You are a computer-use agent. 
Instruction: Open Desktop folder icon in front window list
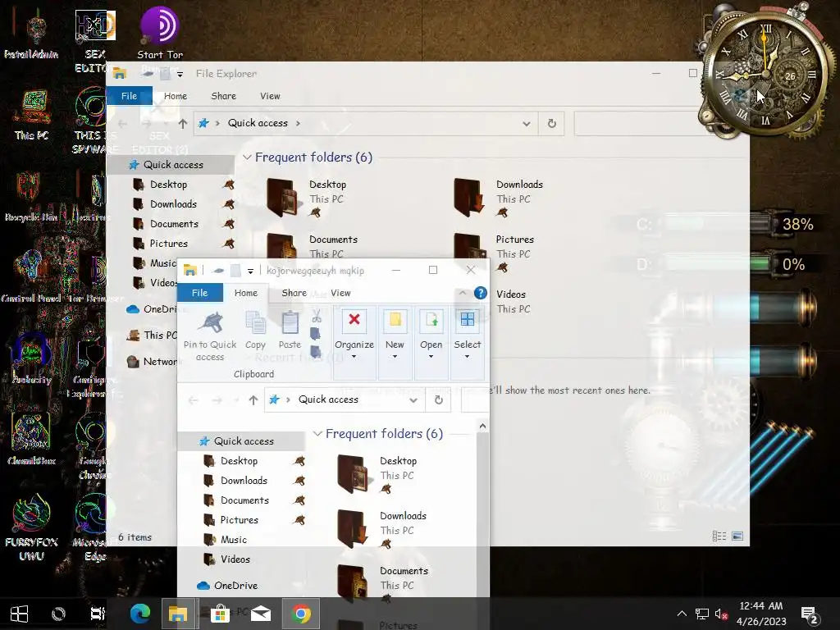click(x=353, y=473)
